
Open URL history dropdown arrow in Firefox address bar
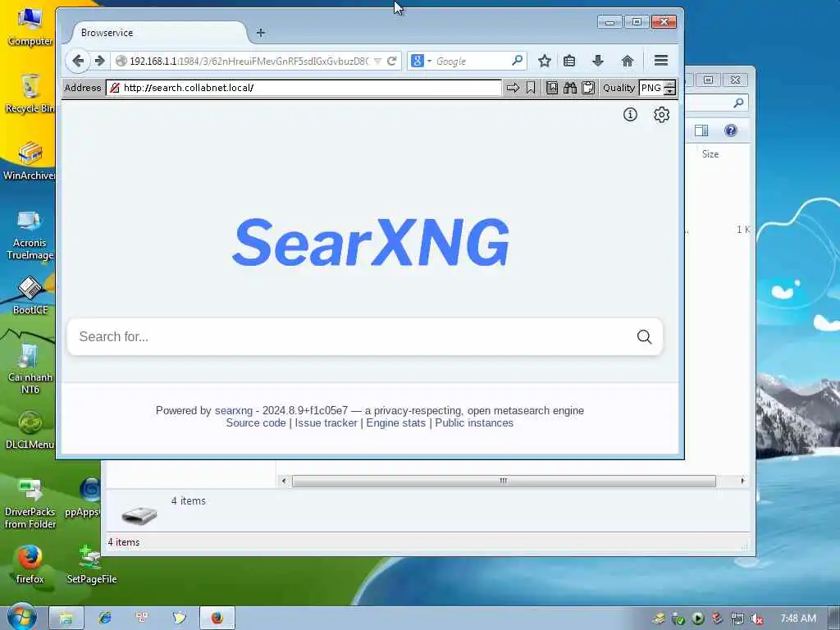pyautogui.click(x=377, y=61)
